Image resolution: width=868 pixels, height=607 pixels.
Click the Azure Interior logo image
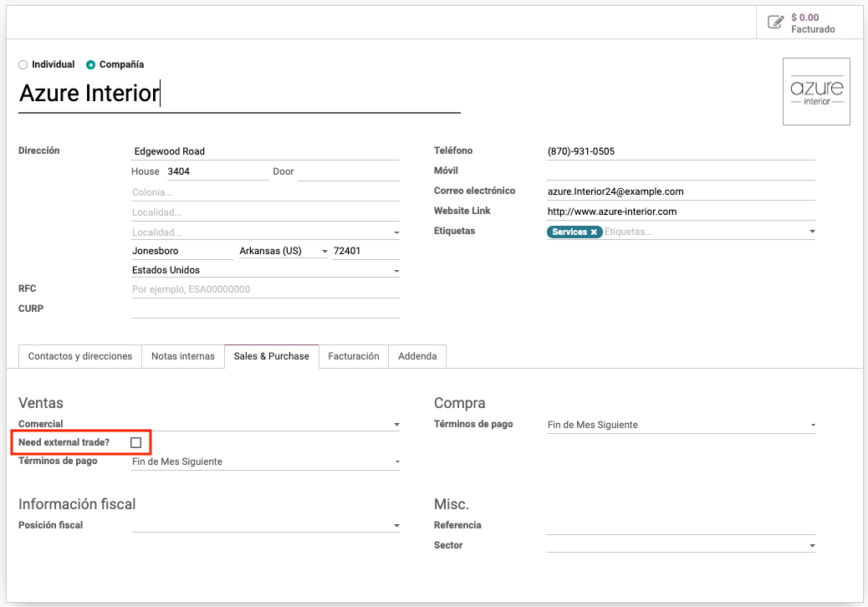pyautogui.click(x=816, y=91)
